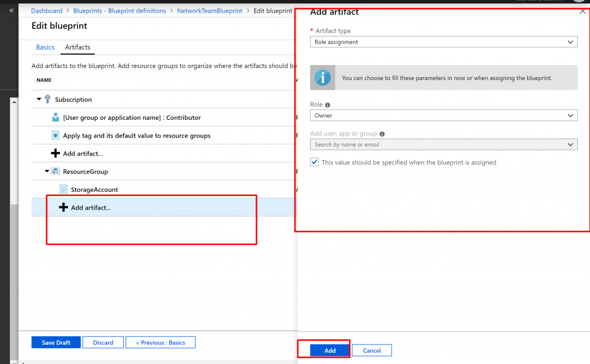Select the Artifacts tab
Image resolution: width=590 pixels, height=364 pixels.
click(x=77, y=47)
